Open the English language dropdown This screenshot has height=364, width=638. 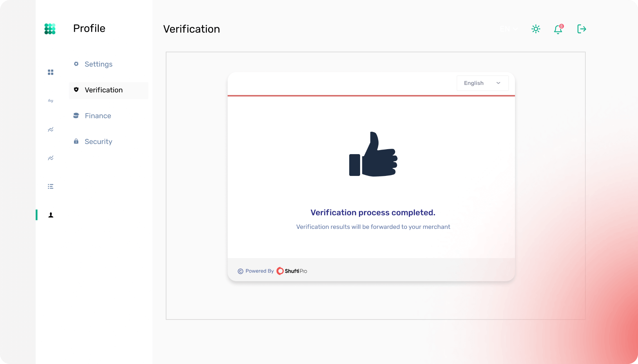pyautogui.click(x=482, y=83)
